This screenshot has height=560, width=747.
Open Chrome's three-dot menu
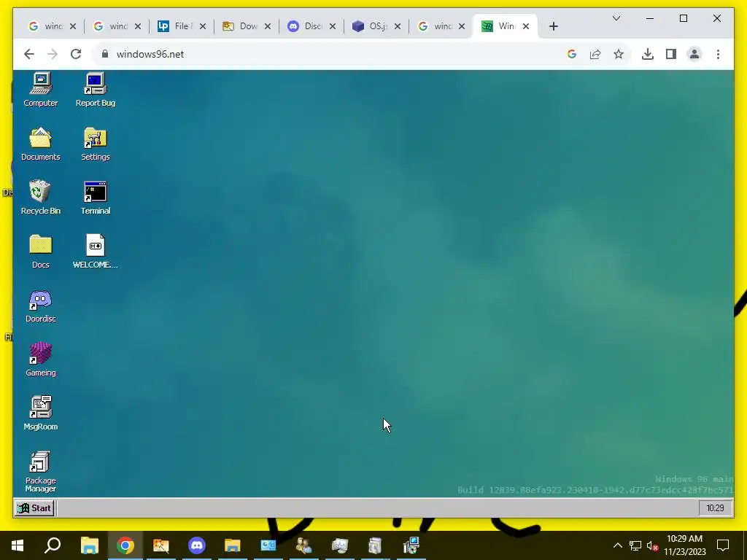(x=718, y=54)
